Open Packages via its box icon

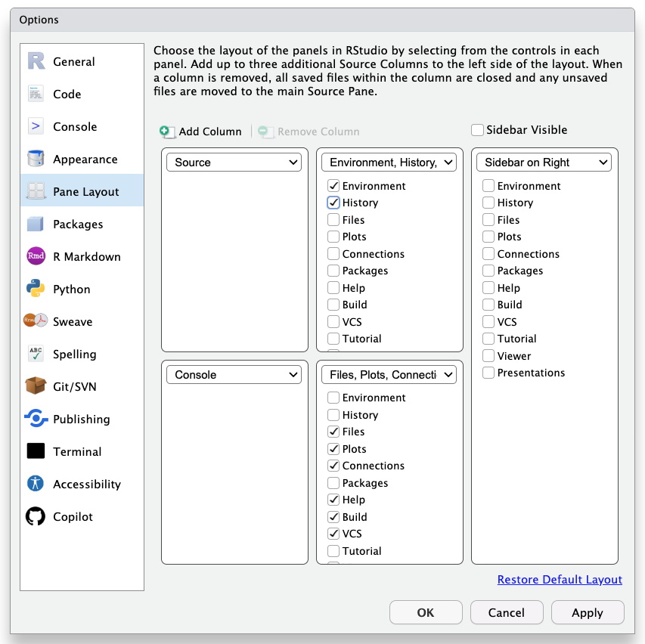(36, 224)
